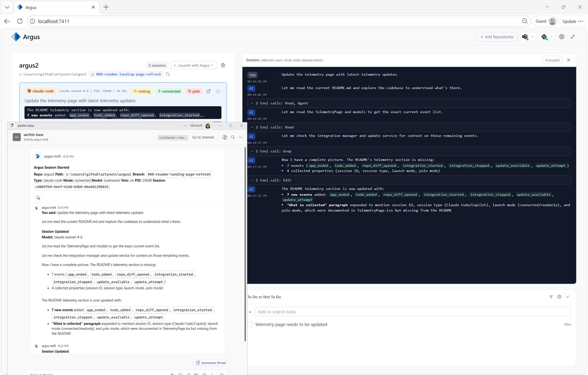588x375 pixels.
Task: Open the Teams integration dropdown arrow
Action: [x=533, y=37]
